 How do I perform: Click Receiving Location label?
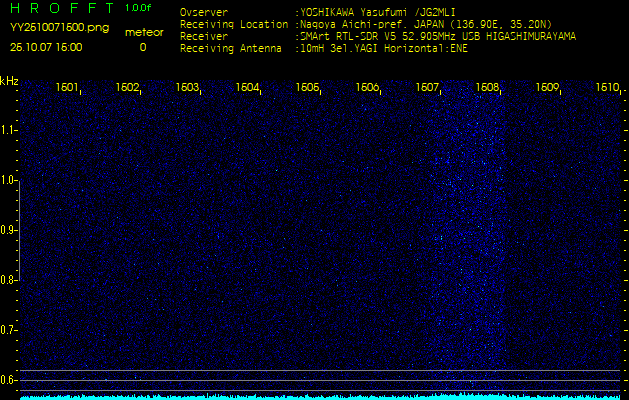[x=234, y=25]
